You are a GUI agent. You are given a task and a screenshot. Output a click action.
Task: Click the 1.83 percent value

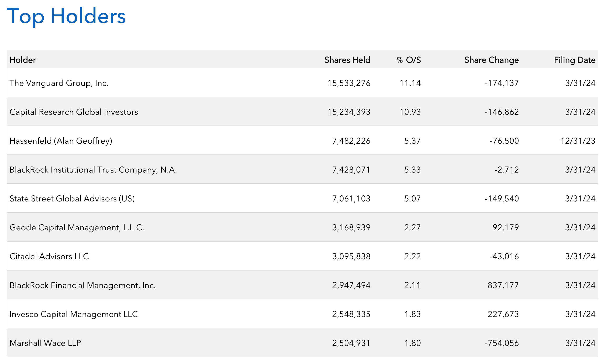pos(412,314)
